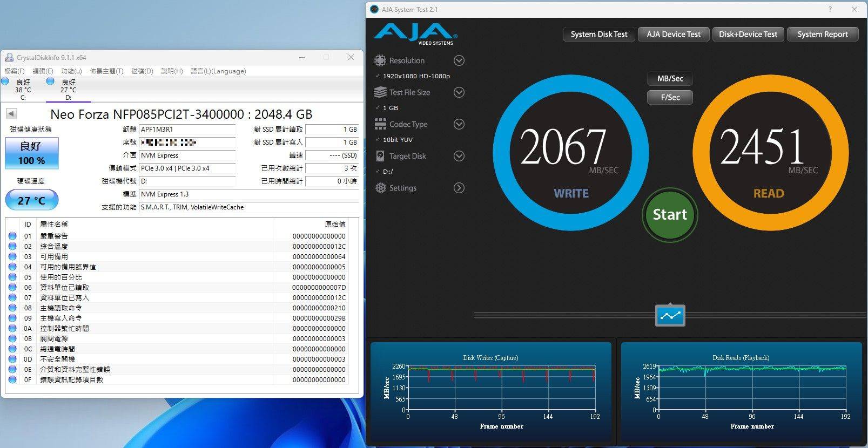The height and width of the screenshot is (448, 868).
Task: Expand the Target Disk dropdown arrow
Action: [x=459, y=156]
